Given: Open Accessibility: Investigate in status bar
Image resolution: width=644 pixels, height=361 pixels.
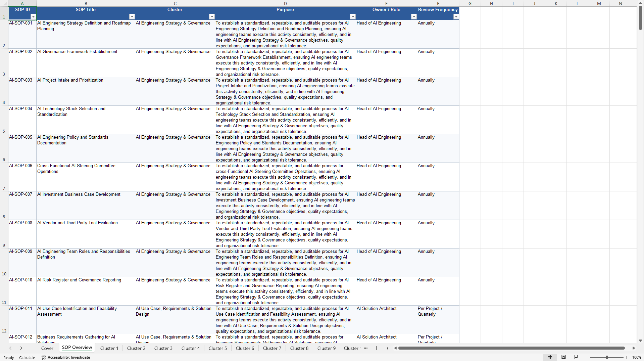Looking at the screenshot, I should [66, 357].
